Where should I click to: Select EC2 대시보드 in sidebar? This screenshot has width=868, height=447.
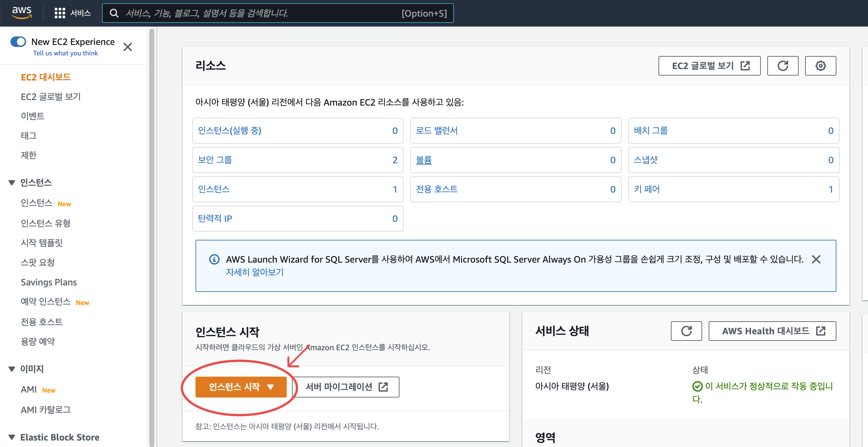46,77
